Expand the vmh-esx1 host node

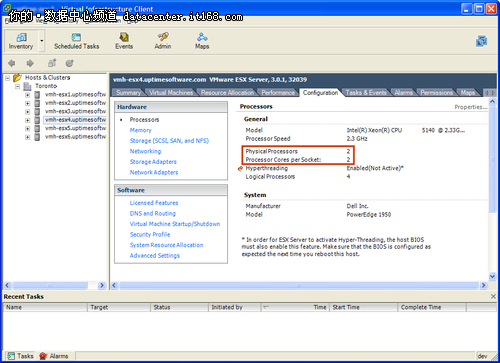pos(28,95)
